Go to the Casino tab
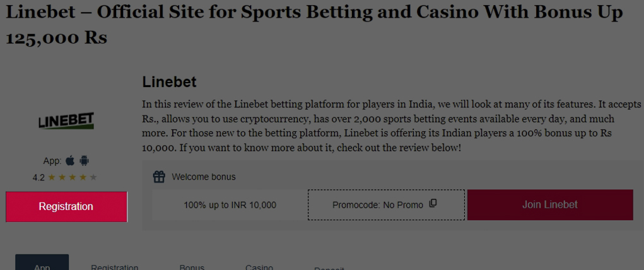 pyautogui.click(x=259, y=267)
